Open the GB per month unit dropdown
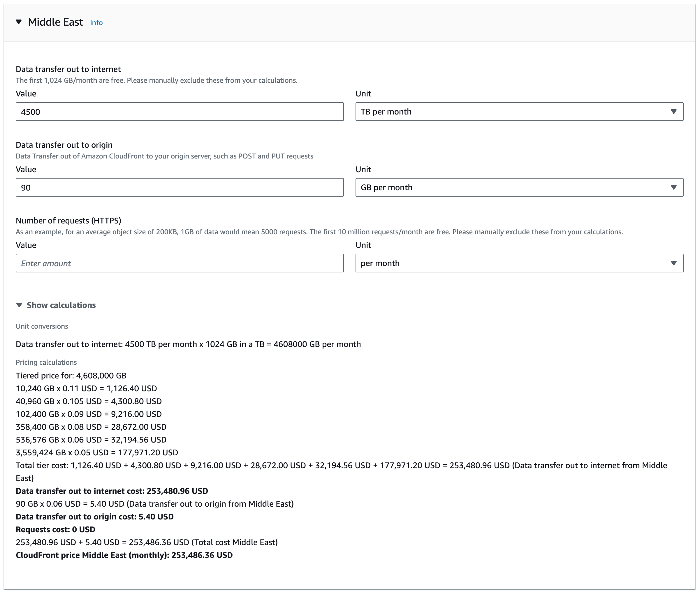The image size is (700, 592). 519,188
